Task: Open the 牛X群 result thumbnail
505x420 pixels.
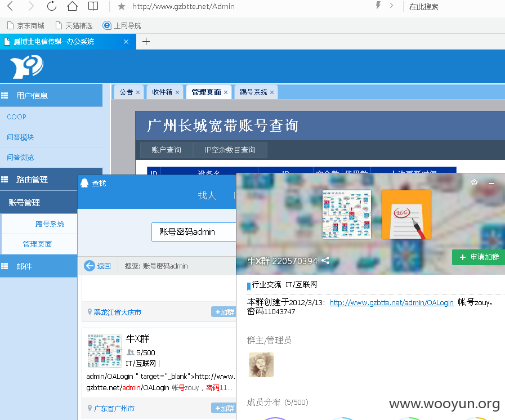Action: tap(105, 351)
